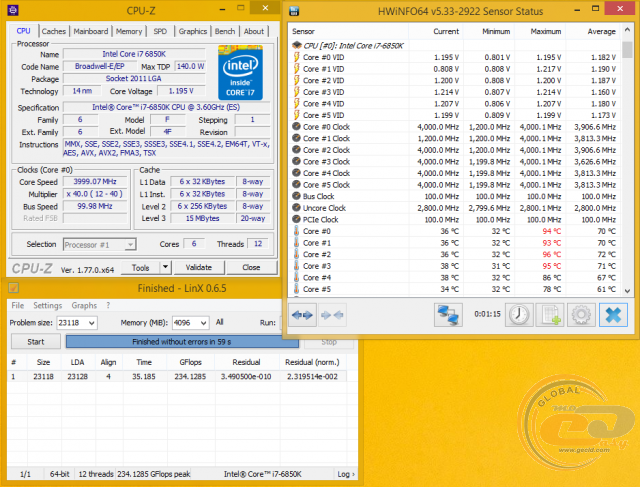Click the CPU chip icon beside i7-6850K

[x=297, y=45]
